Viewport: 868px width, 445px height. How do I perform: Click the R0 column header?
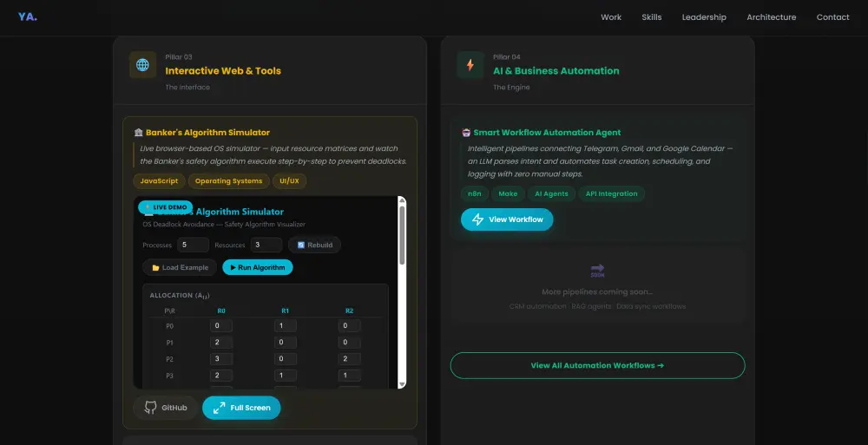click(x=220, y=311)
